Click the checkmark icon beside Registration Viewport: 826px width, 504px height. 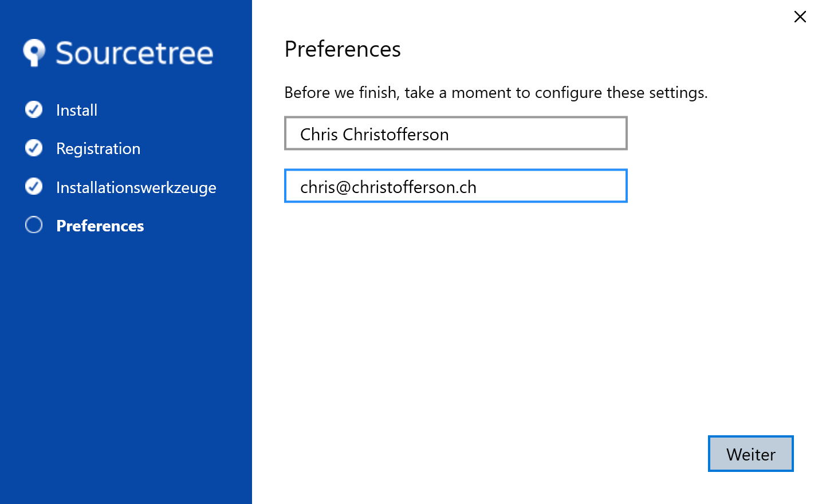[34, 148]
